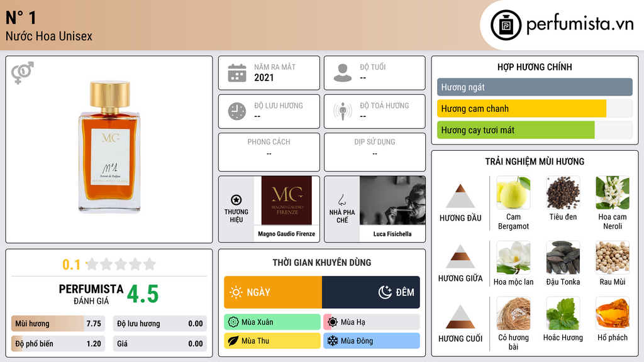
Task: Click the Hổ phách note image
Action: point(613,313)
